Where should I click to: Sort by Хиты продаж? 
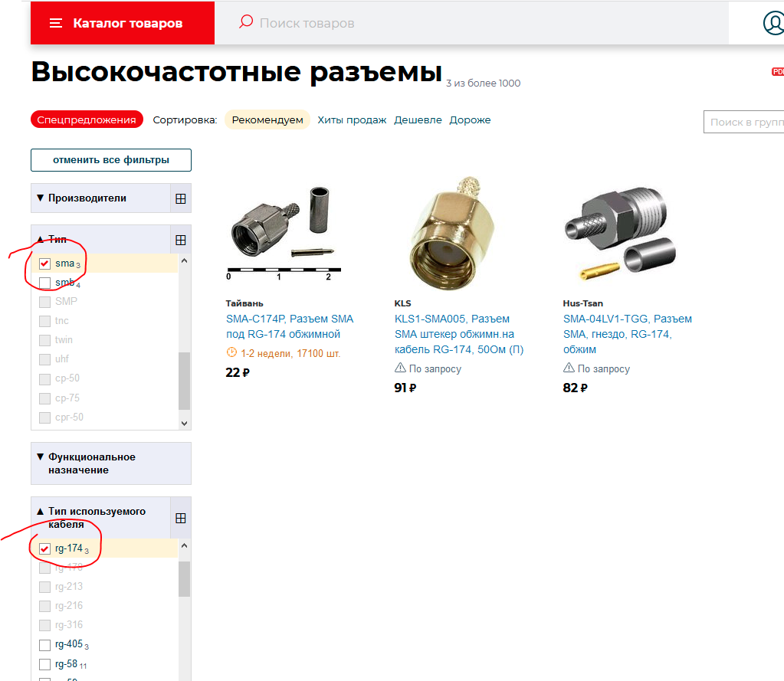352,120
